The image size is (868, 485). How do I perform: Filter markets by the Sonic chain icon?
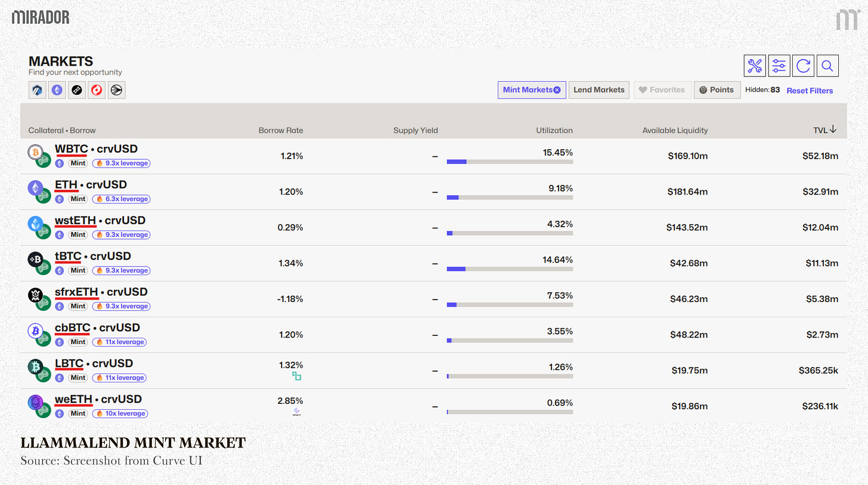click(117, 90)
